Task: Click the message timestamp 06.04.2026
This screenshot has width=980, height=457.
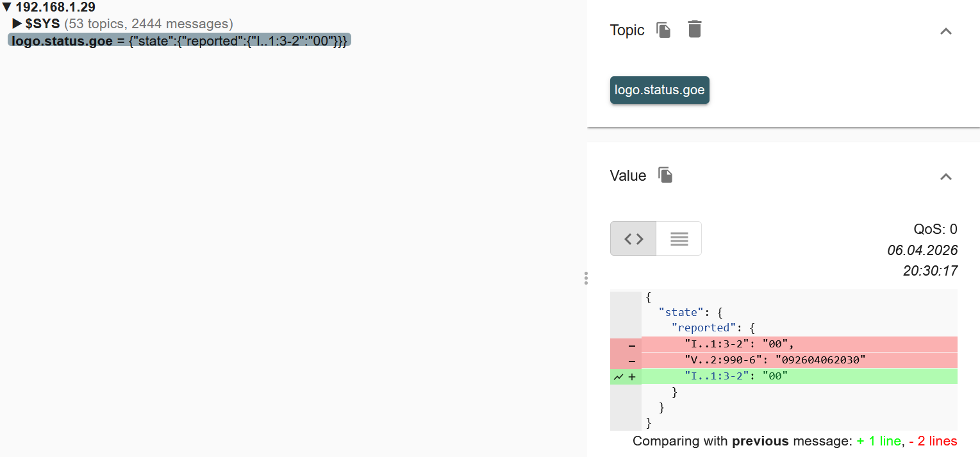Action: click(922, 250)
